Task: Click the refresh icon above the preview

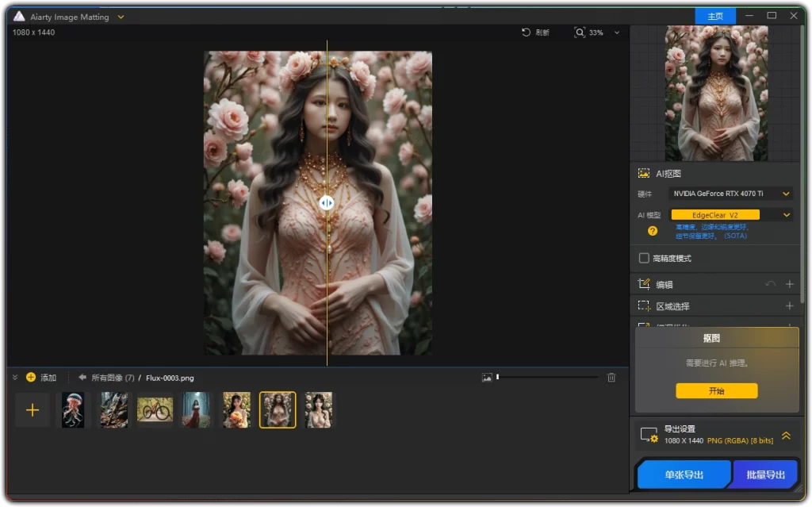Action: 523,33
